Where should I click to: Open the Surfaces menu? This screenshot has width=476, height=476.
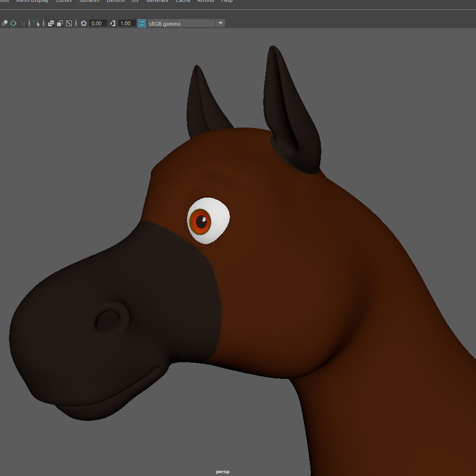(89, 1)
